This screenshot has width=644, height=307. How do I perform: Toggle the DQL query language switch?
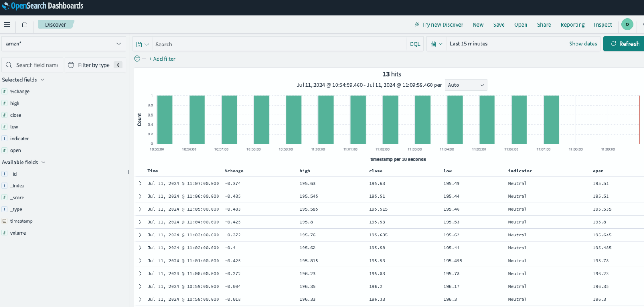pyautogui.click(x=415, y=44)
